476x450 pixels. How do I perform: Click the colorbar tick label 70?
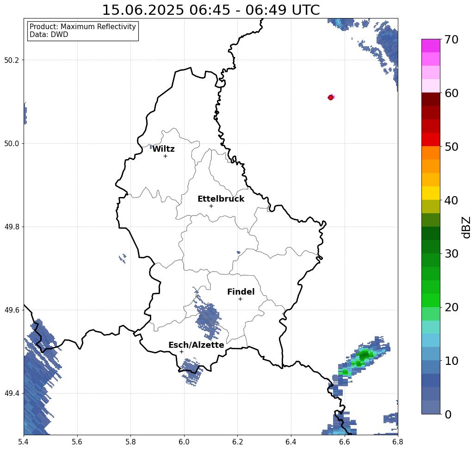(x=451, y=39)
